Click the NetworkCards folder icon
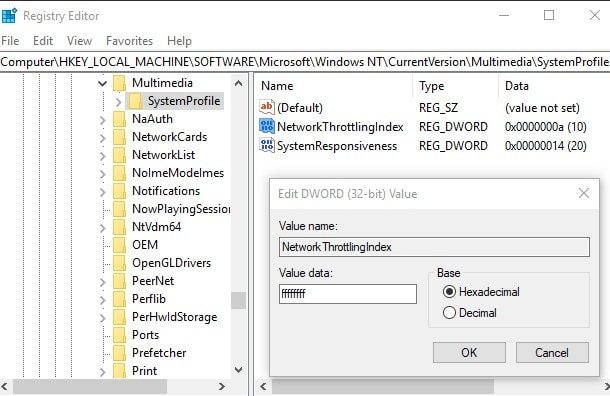Image resolution: width=610 pixels, height=396 pixels. 119,137
